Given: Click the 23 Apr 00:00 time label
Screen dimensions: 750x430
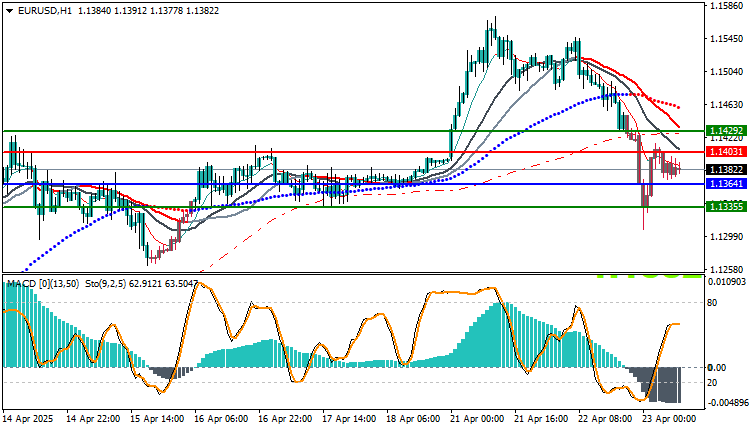Looking at the screenshot, I should pos(670,419).
